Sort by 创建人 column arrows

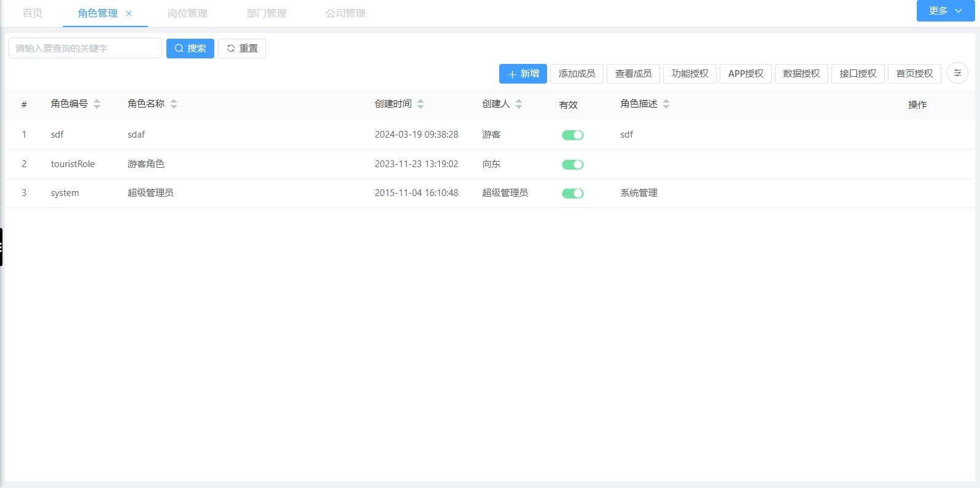click(519, 104)
